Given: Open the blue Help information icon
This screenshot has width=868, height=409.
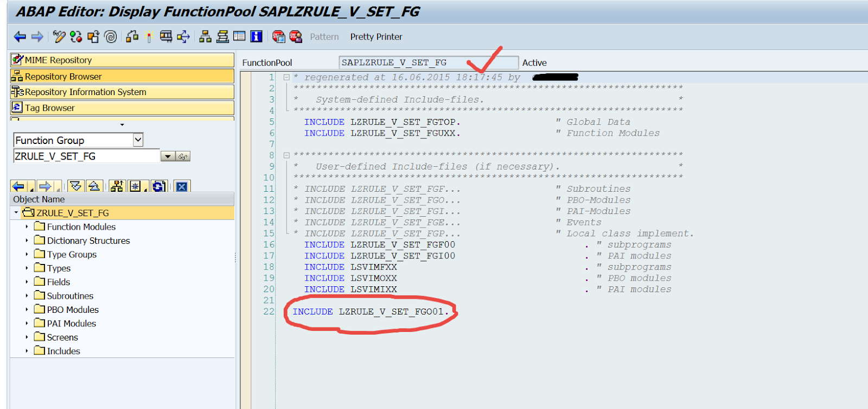Looking at the screenshot, I should point(257,36).
